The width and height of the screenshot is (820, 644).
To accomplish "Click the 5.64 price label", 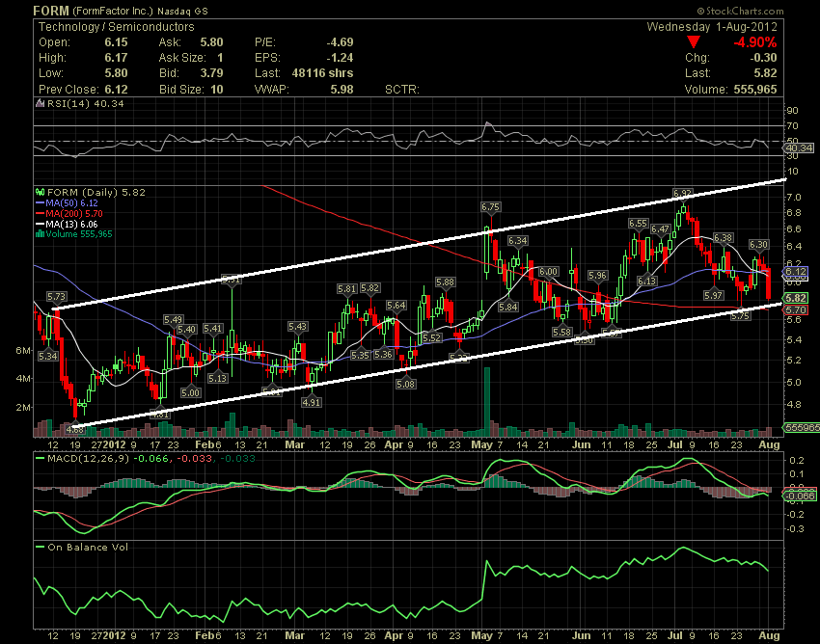I will point(396,306).
